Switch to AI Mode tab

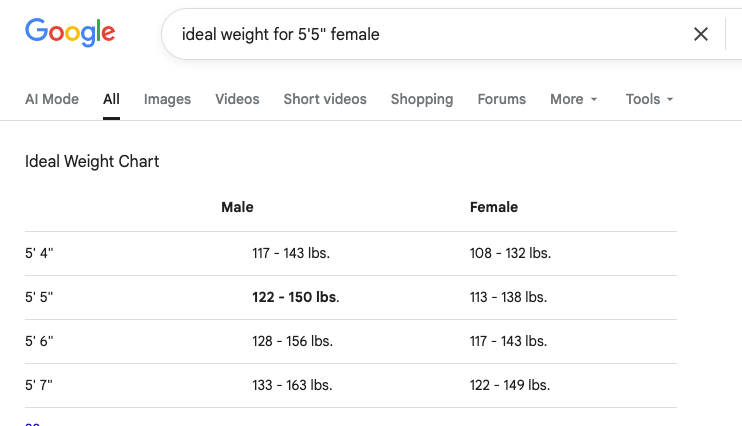click(x=52, y=99)
